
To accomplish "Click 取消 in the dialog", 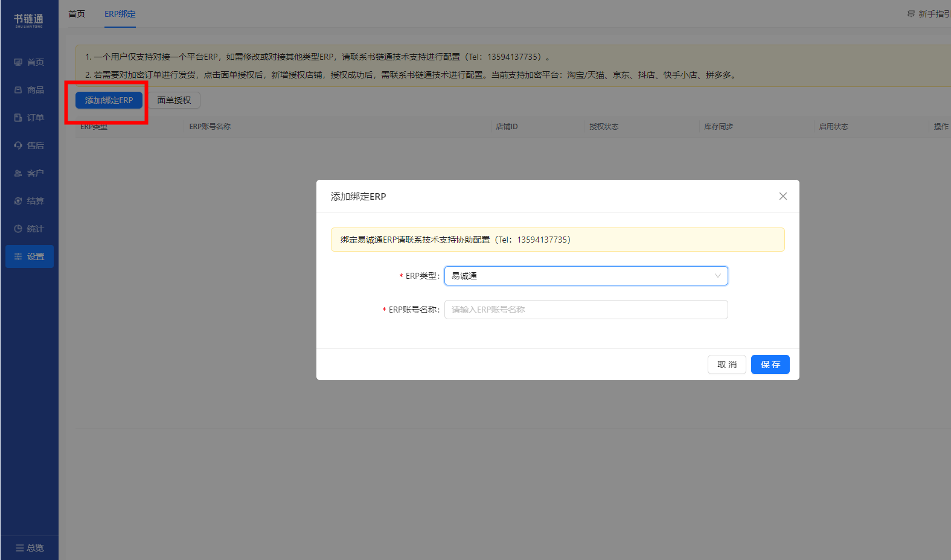I will pos(727,364).
